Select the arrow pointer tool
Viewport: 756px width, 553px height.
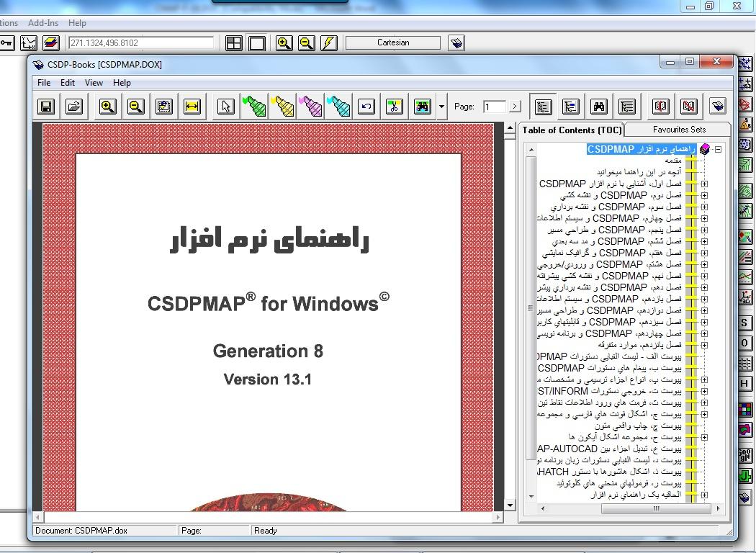[x=225, y=107]
